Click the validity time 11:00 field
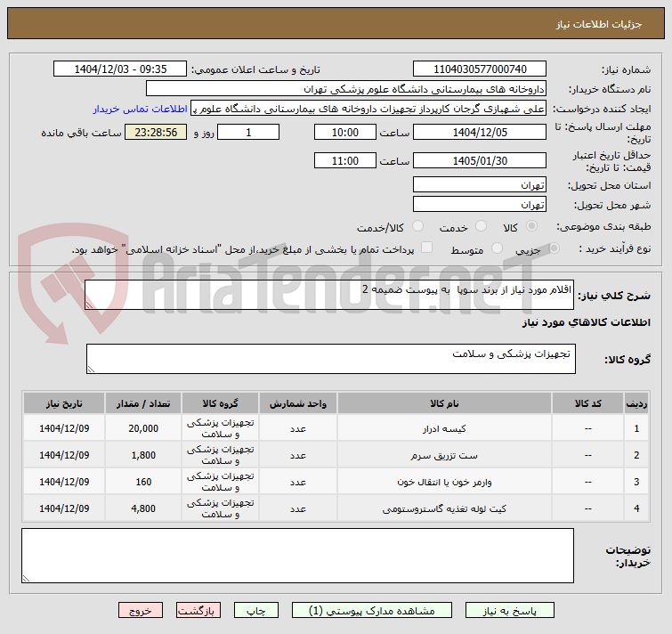672x634 pixels. (x=345, y=161)
